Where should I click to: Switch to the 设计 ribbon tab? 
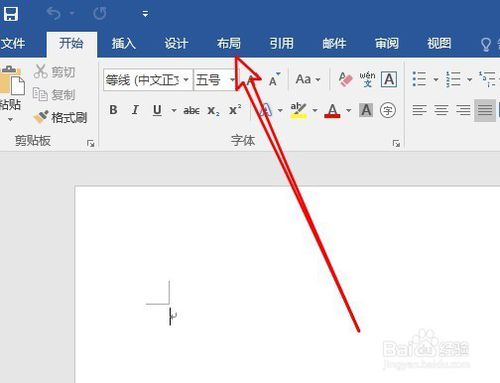[176, 43]
